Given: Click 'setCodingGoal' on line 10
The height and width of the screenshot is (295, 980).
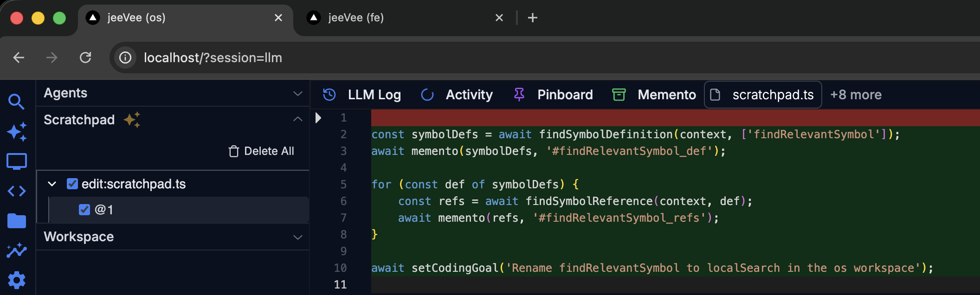Looking at the screenshot, I should point(455,268).
